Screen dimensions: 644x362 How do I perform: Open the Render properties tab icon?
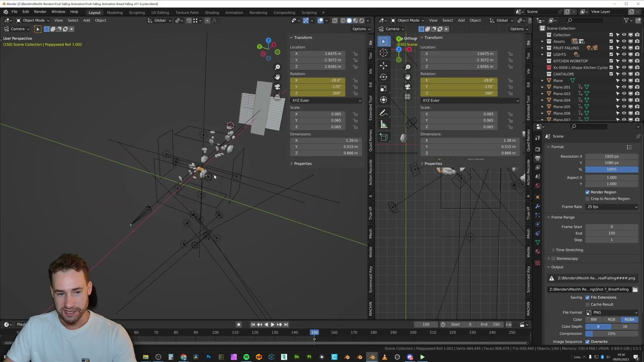click(x=538, y=149)
